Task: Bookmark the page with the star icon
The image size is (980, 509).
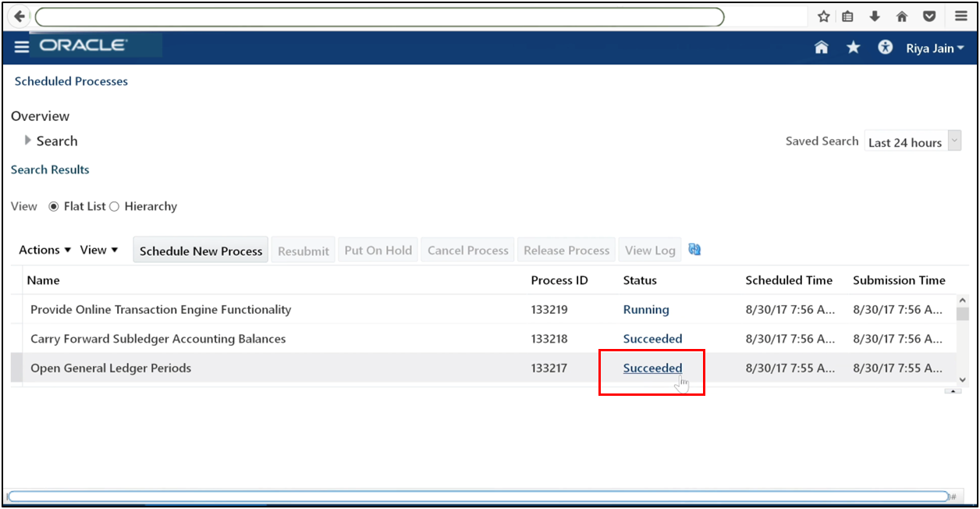Action: pyautogui.click(x=822, y=16)
